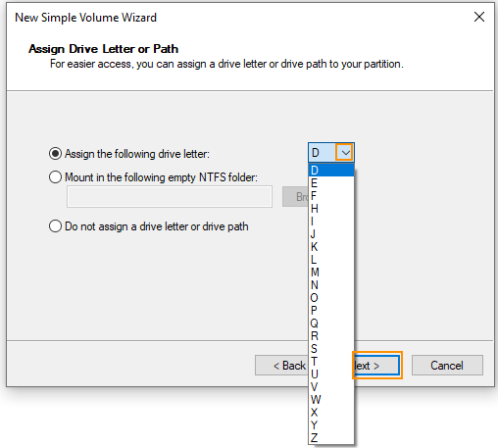
Task: Pick drive letter F from the list
Action: 331,196
